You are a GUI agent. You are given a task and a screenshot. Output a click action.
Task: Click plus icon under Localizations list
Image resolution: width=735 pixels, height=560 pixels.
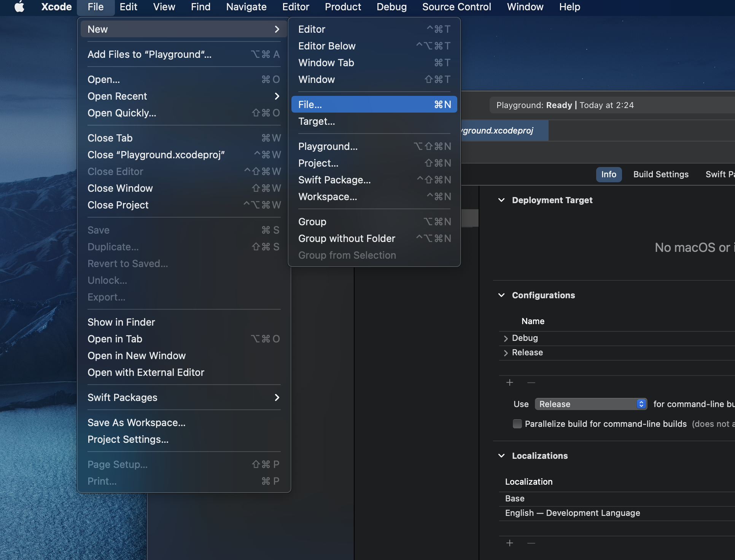click(510, 543)
